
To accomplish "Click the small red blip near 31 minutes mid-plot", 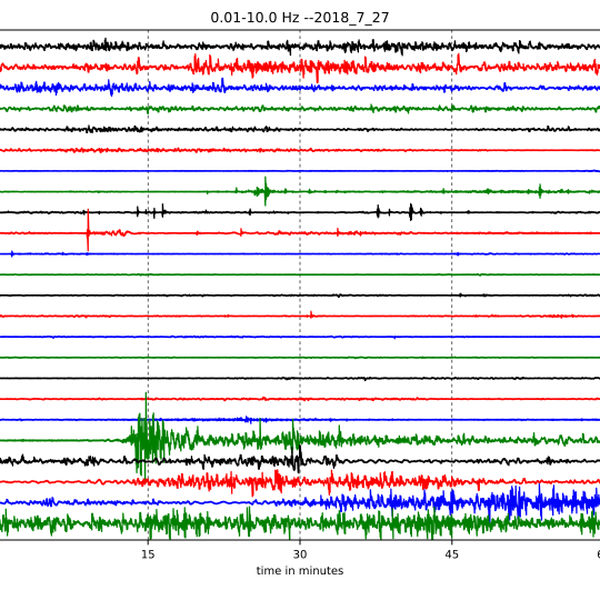I will (311, 315).
